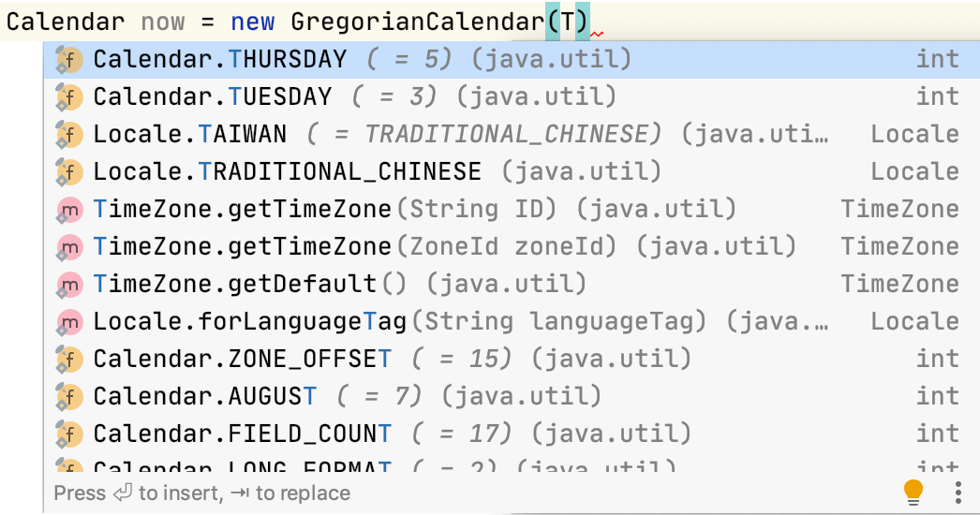This screenshot has height=515, width=980.
Task: Select Calendar.THURSDAY completion suggestion
Action: (x=219, y=60)
